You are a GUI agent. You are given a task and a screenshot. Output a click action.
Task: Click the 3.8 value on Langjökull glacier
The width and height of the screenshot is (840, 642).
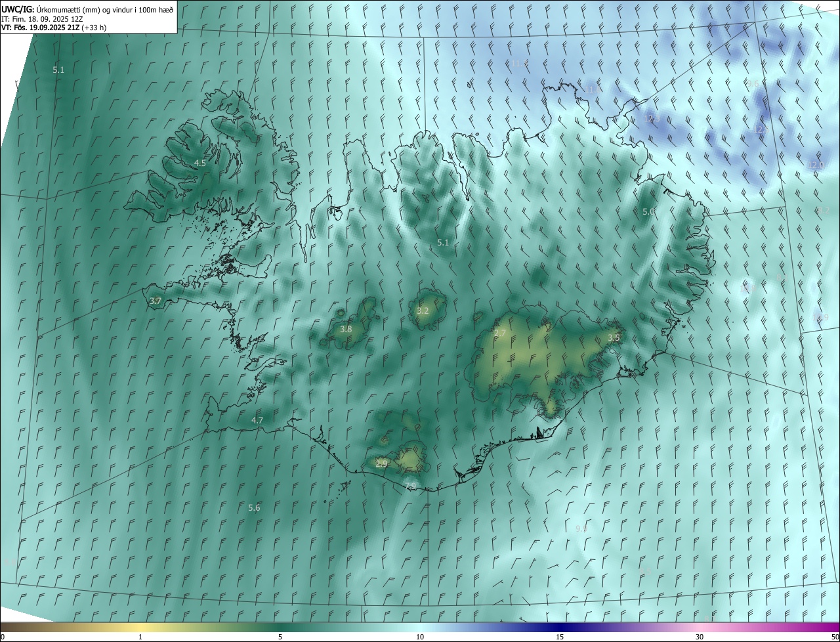pyautogui.click(x=346, y=329)
